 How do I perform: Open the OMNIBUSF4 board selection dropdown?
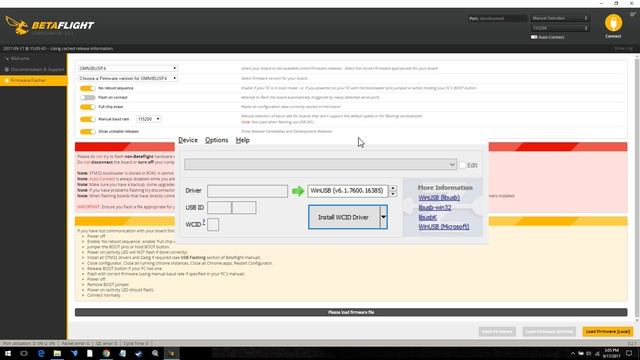(128, 68)
